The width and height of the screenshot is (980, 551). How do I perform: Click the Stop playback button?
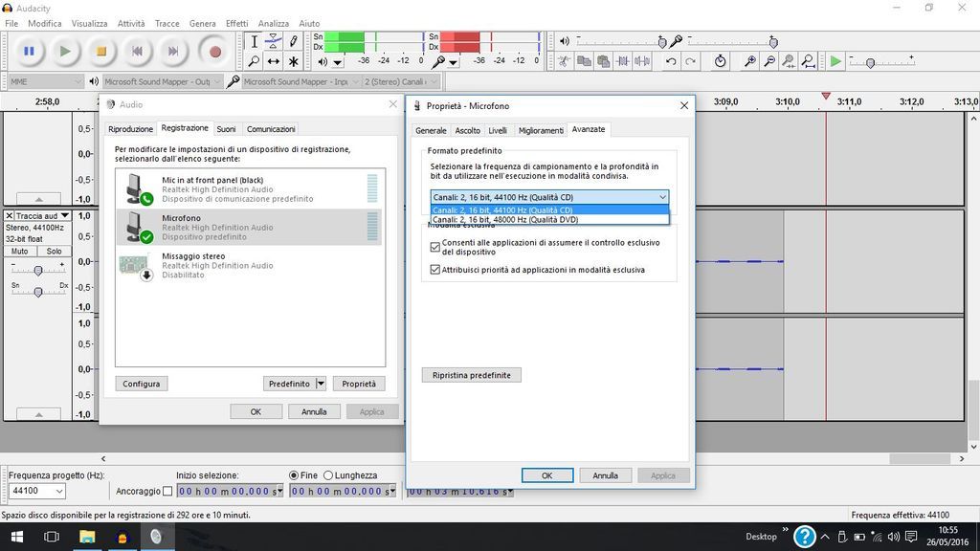point(100,52)
